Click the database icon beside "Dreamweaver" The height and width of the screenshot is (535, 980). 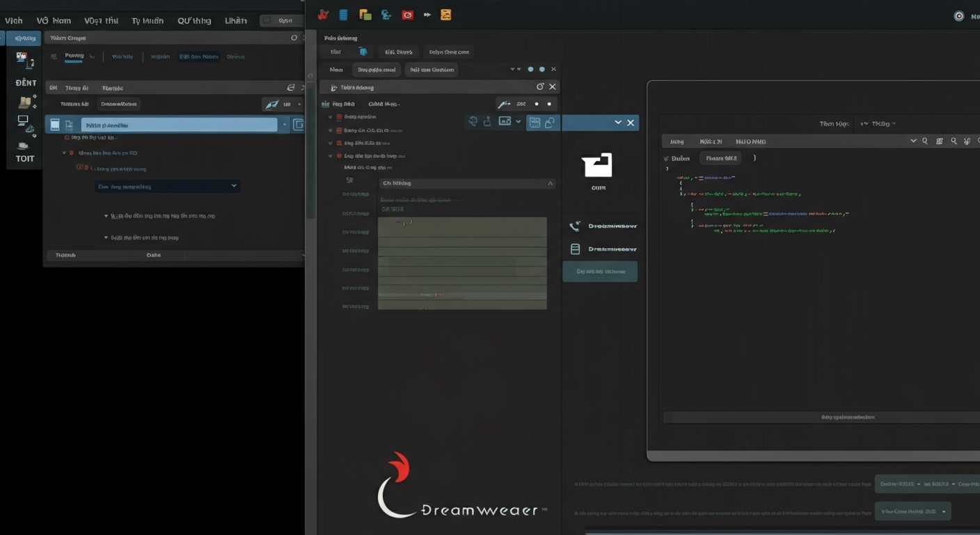coord(575,249)
